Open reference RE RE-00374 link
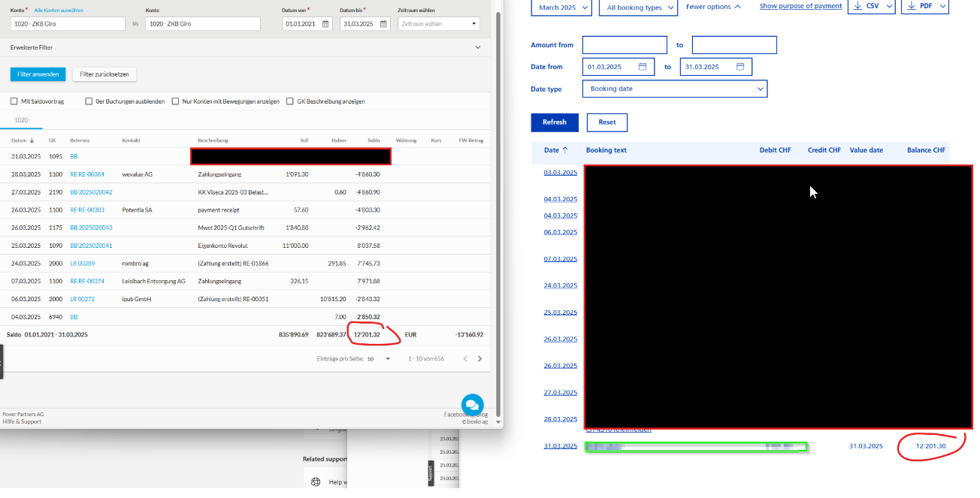The height and width of the screenshot is (498, 980). click(x=87, y=281)
